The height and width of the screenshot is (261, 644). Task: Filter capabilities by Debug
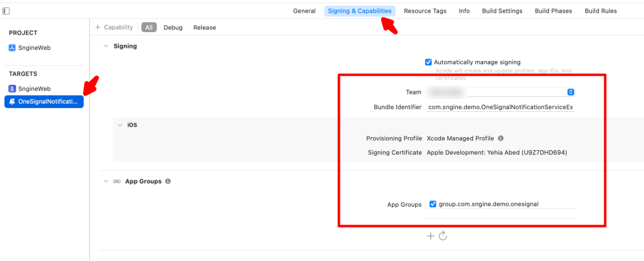coord(173,28)
